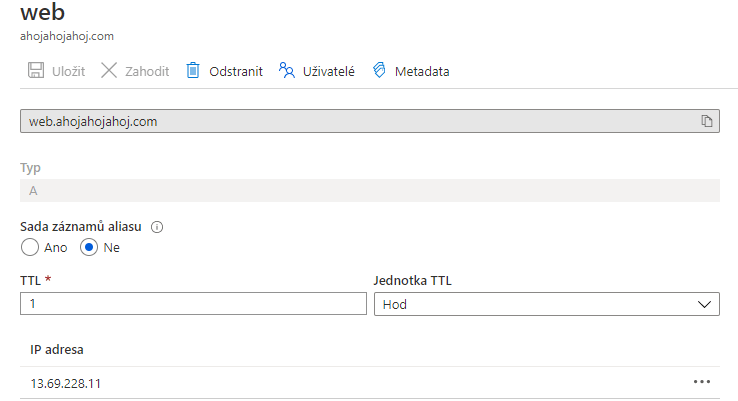Open the ellipsis menu for 13.69.228.11
Image resolution: width=738 pixels, height=401 pixels.
701,382
